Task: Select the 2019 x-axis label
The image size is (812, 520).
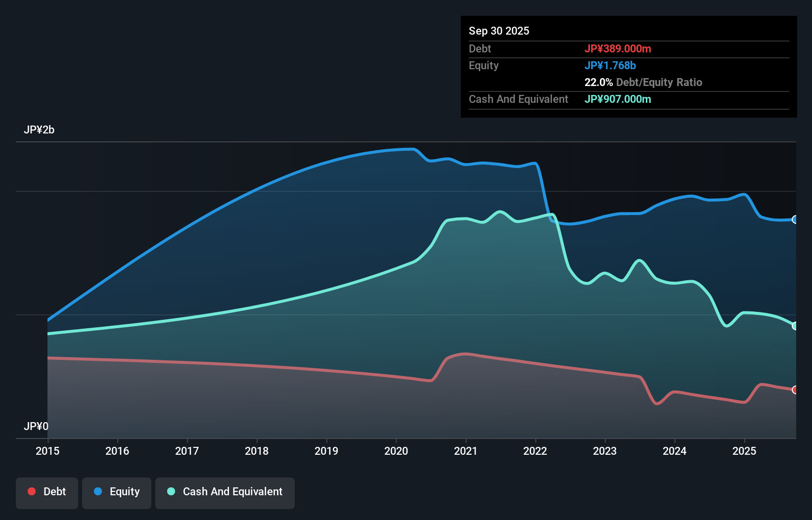Action: [326, 451]
